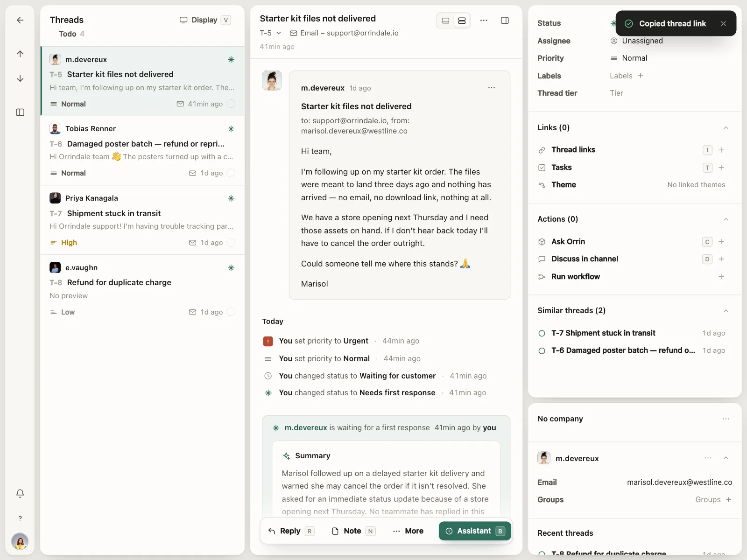747x560 pixels.
Task: Collapse the Actions section
Action: [x=726, y=219]
